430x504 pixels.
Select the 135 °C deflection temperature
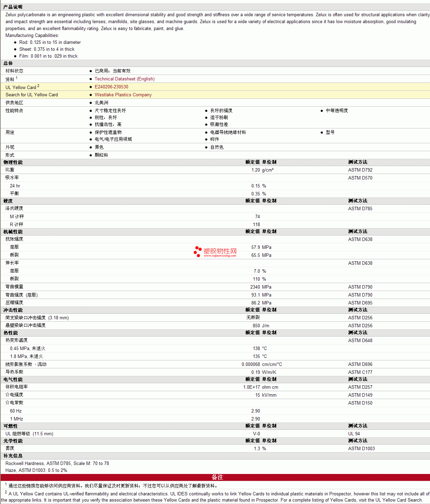click(260, 356)
